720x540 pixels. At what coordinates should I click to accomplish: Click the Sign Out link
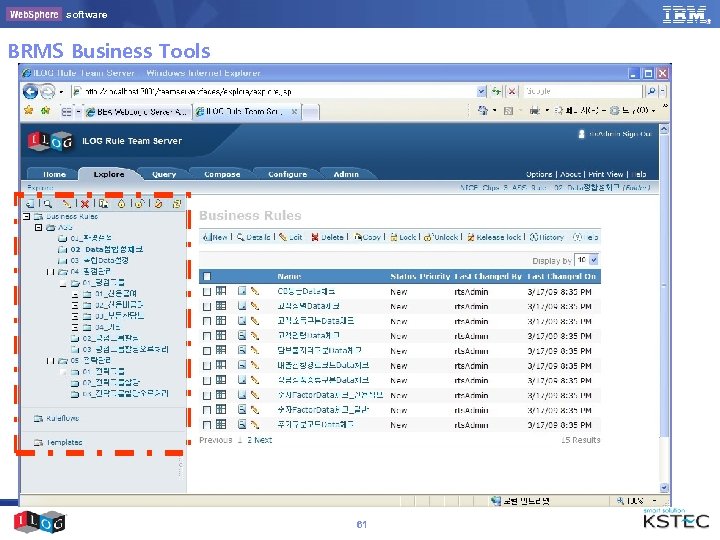click(x=636, y=134)
